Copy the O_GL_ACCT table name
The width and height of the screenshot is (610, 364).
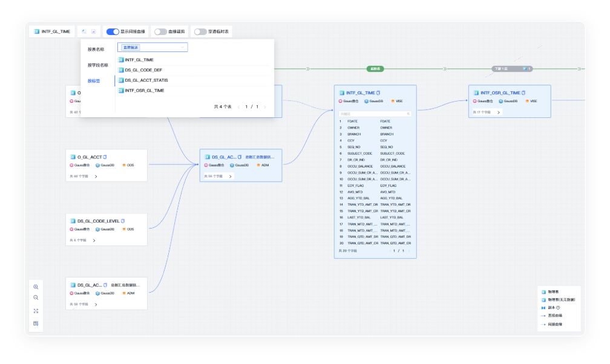(x=105, y=157)
